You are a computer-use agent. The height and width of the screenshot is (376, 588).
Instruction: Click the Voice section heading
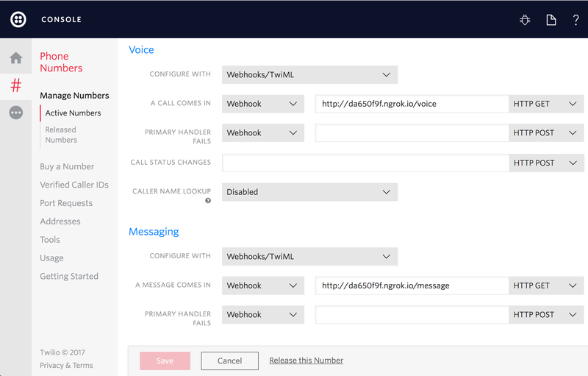coord(141,49)
